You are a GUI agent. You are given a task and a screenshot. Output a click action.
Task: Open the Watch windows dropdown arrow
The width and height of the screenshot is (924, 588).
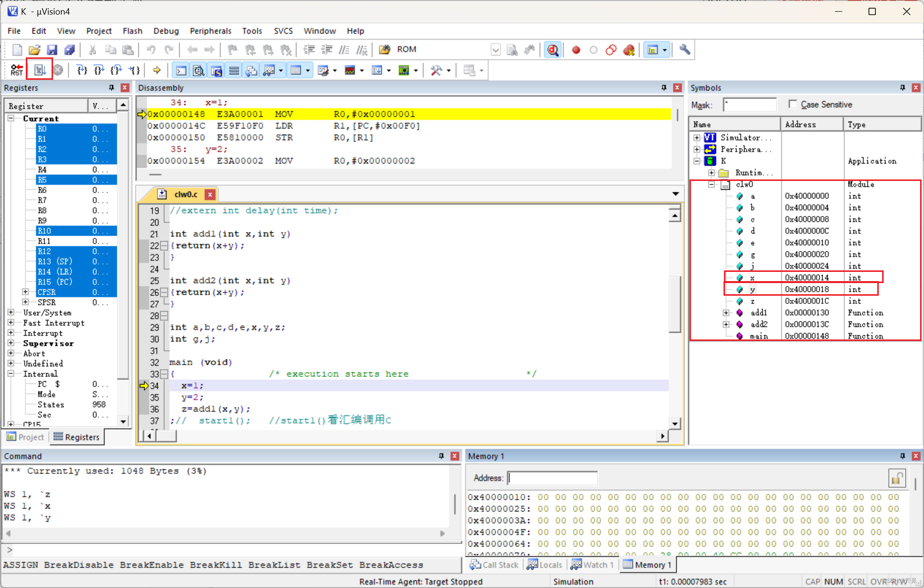tap(281, 71)
